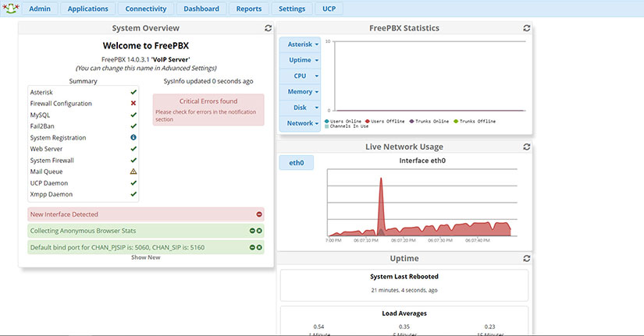Refresh the FreePBX Statistics panel

click(527, 28)
